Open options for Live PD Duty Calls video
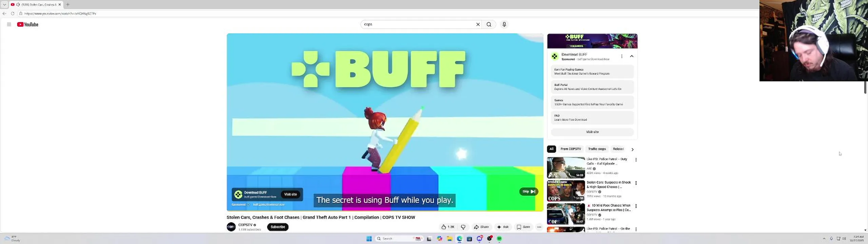Image resolution: width=868 pixels, height=244 pixels. (x=636, y=160)
